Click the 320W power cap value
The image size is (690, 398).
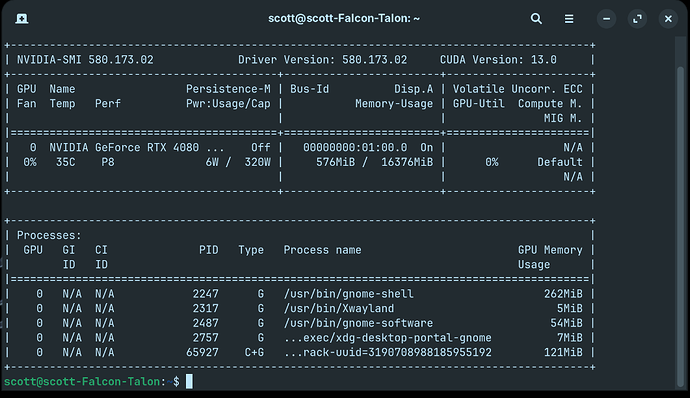tap(257, 162)
